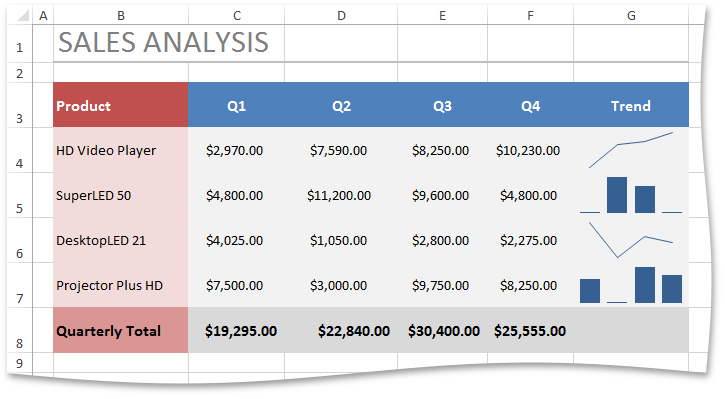725x399 pixels.
Task: Select the HD Video Player line sparkline
Action: tap(631, 150)
